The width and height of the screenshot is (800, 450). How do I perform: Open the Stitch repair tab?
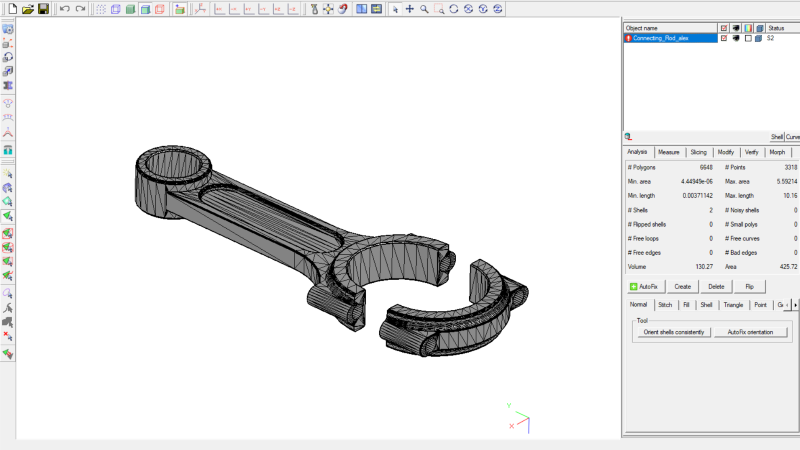(x=664, y=304)
